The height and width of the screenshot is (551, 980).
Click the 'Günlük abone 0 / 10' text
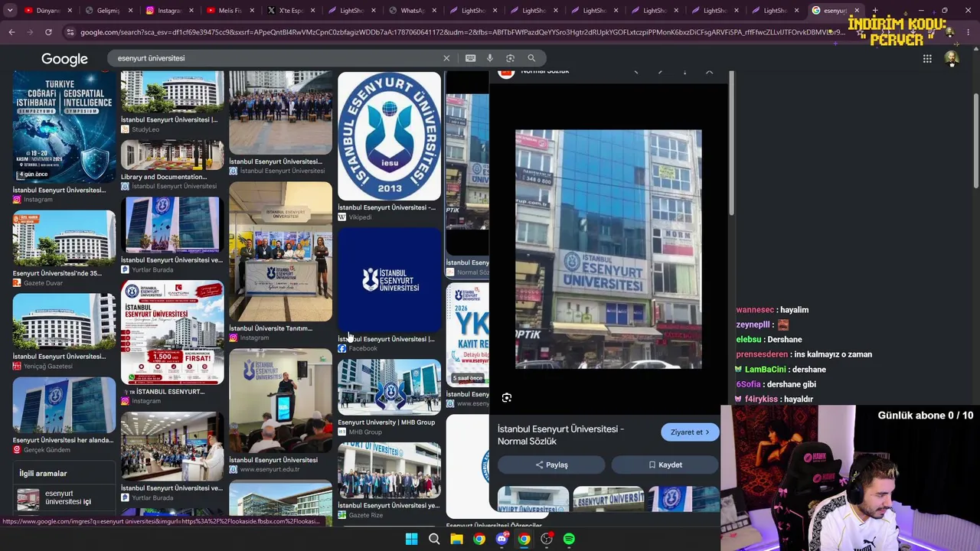point(926,416)
